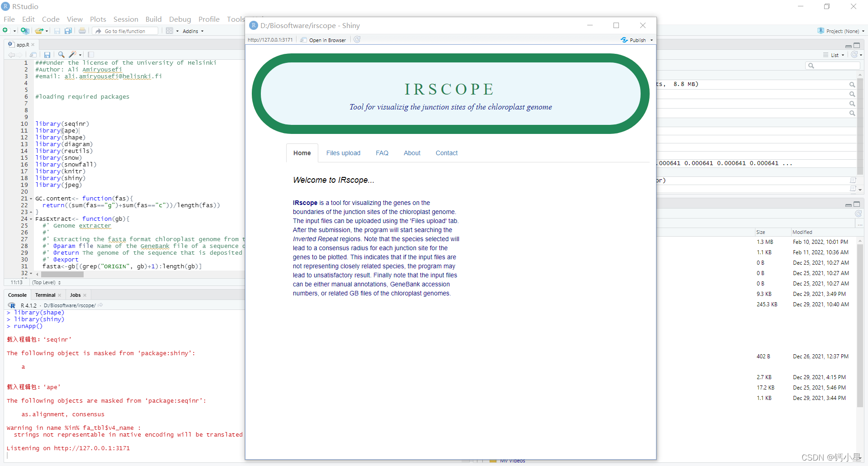Save the current app.R document
Viewport: 868px width, 466px height.
(47, 54)
